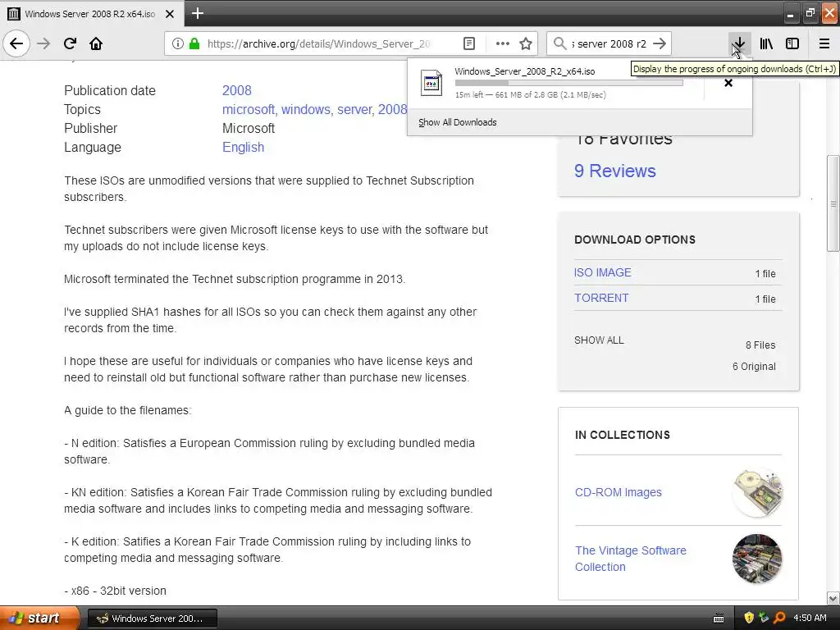
Task: Bookmark this page with the star icon
Action: (x=526, y=43)
